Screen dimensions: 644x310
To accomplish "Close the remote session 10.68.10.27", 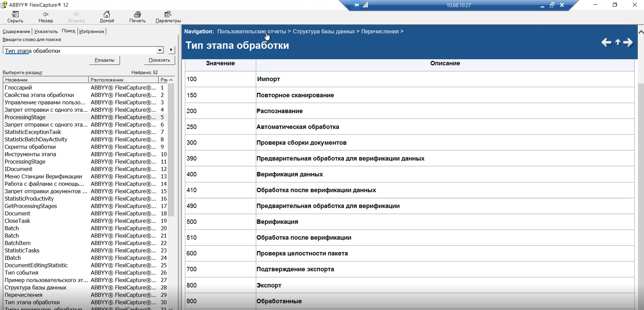I will (562, 5).
